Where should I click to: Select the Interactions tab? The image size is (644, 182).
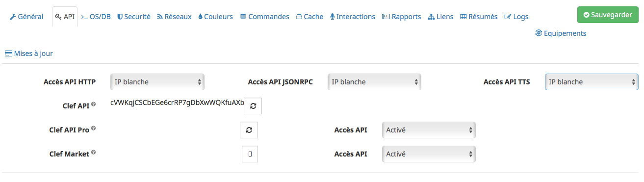[353, 17]
